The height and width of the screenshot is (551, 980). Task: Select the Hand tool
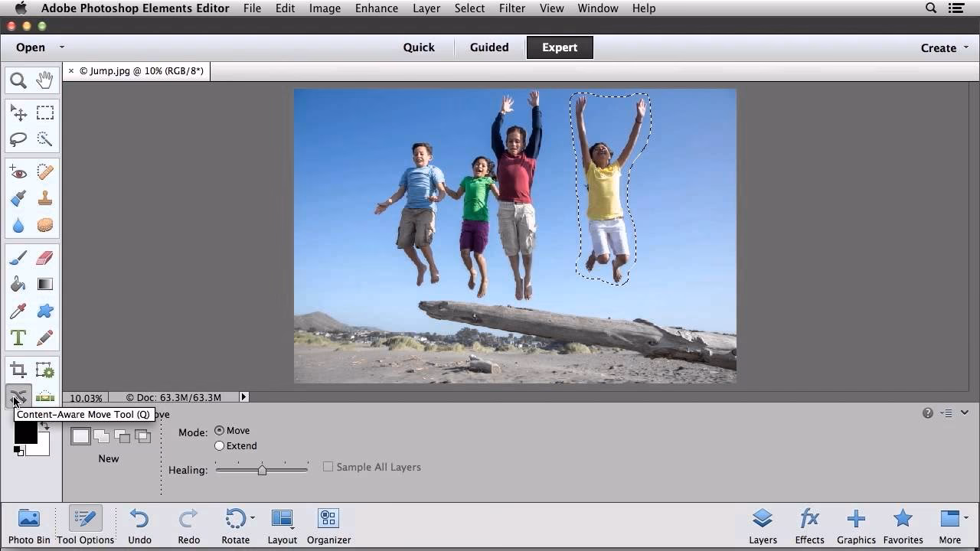tap(44, 80)
